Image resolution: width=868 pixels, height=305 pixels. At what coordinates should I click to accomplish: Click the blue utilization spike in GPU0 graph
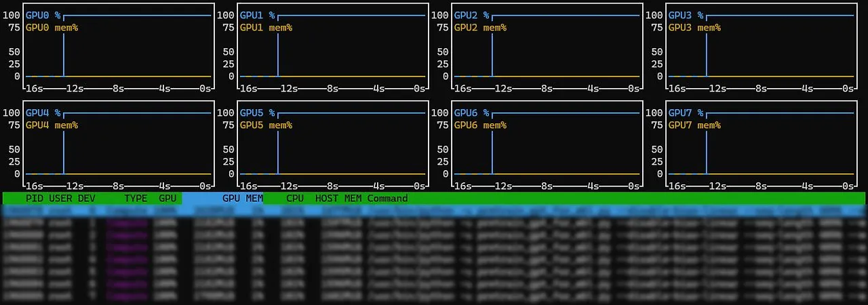coord(64,54)
